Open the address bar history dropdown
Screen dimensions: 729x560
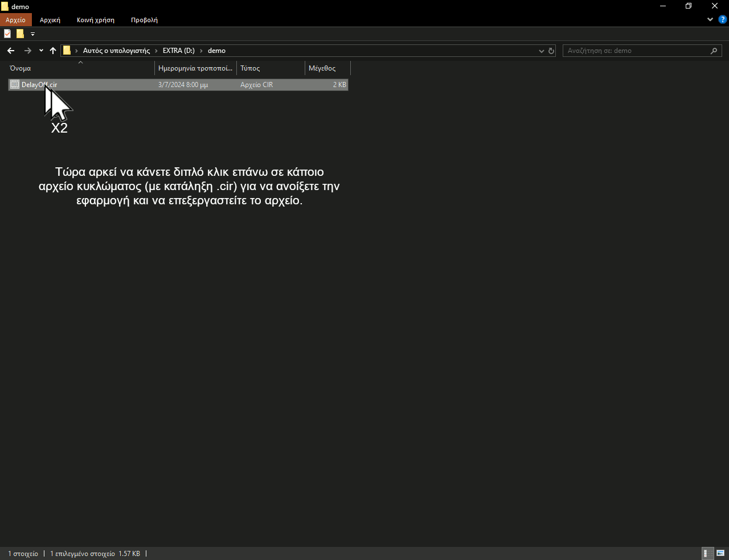pos(541,51)
